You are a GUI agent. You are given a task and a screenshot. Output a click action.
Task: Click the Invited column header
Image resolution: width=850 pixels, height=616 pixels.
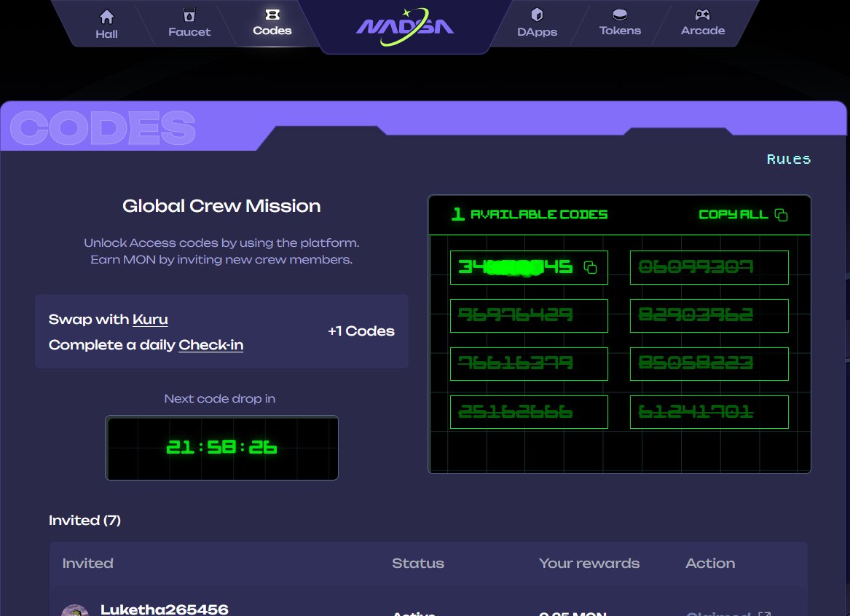pos(88,563)
